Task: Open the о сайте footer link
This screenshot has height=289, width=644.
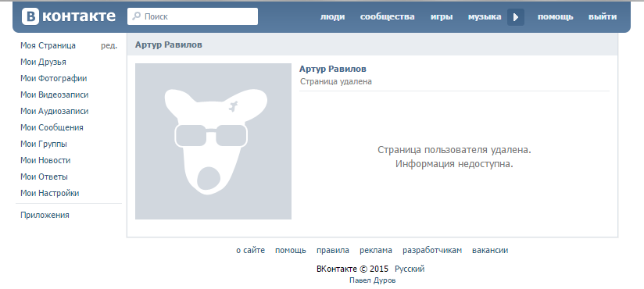Action: (251, 250)
